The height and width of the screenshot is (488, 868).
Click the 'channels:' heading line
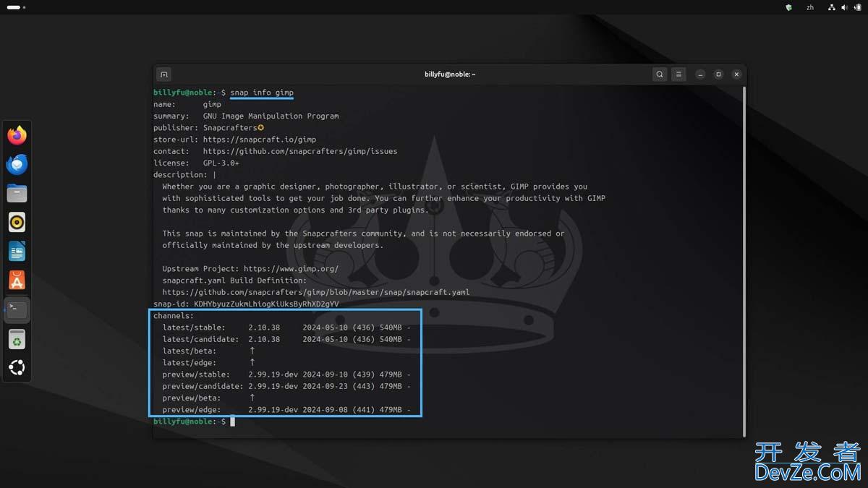coord(174,316)
